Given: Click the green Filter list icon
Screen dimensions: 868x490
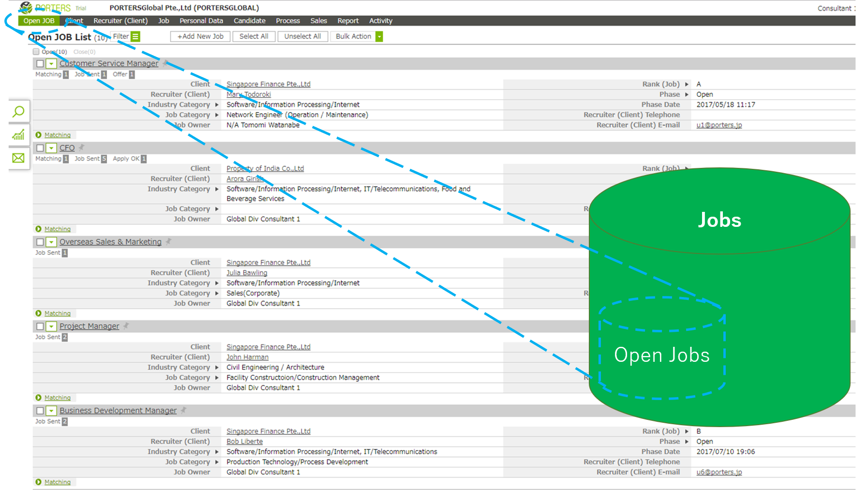Looking at the screenshot, I should 135,36.
